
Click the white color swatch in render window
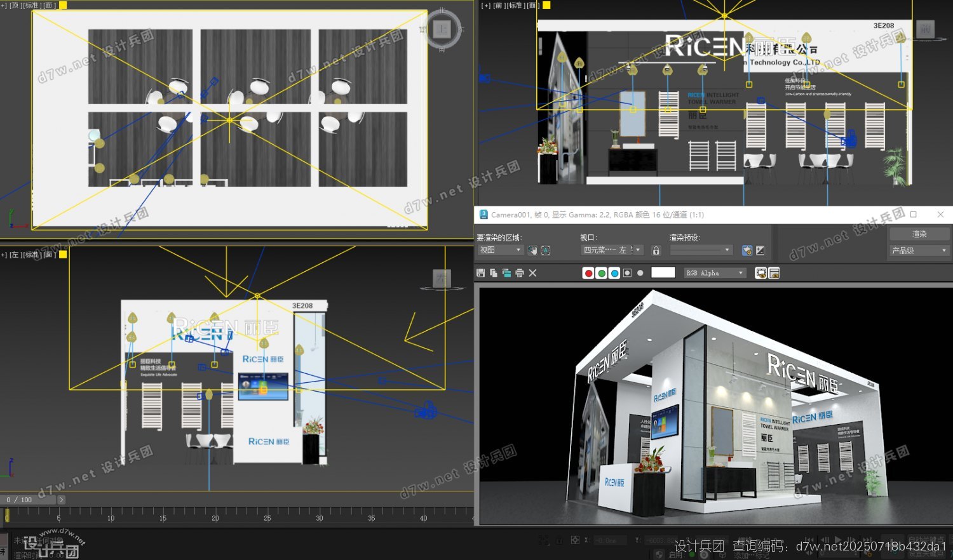[x=663, y=272]
